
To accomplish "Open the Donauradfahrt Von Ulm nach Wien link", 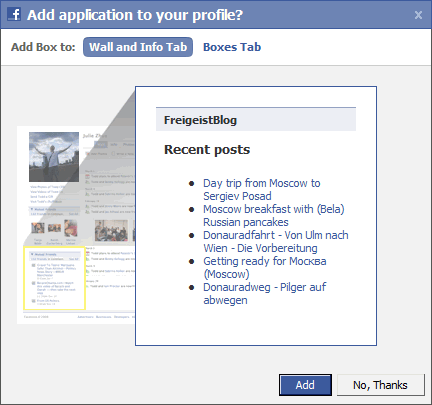I will pos(276,241).
